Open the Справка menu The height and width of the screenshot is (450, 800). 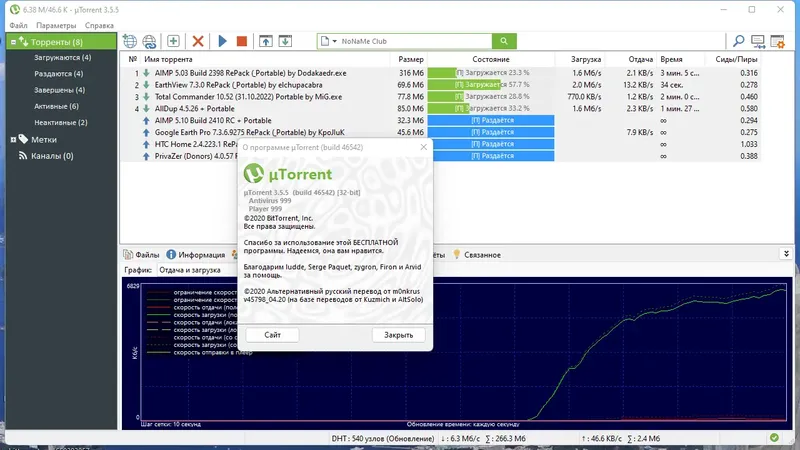point(99,25)
